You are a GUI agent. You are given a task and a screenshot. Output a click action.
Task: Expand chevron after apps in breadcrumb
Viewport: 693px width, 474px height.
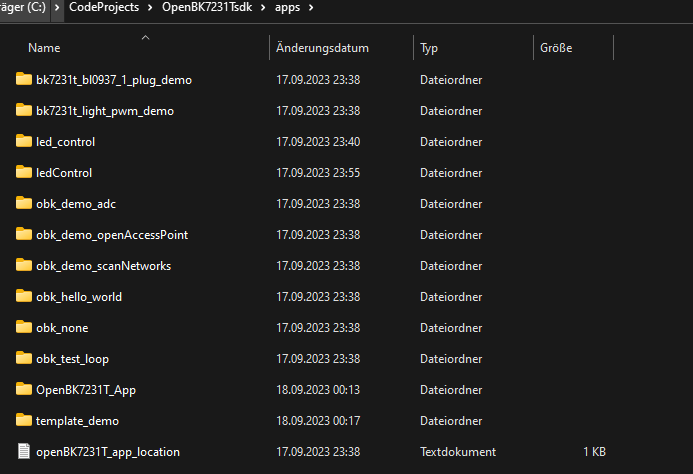[311, 8]
